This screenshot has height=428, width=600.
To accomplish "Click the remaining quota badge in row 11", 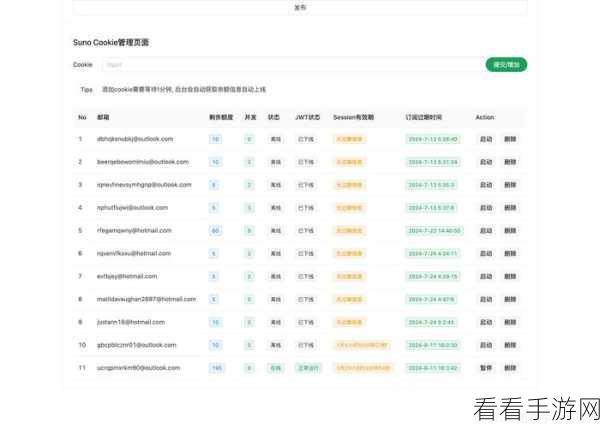I will pyautogui.click(x=217, y=368).
